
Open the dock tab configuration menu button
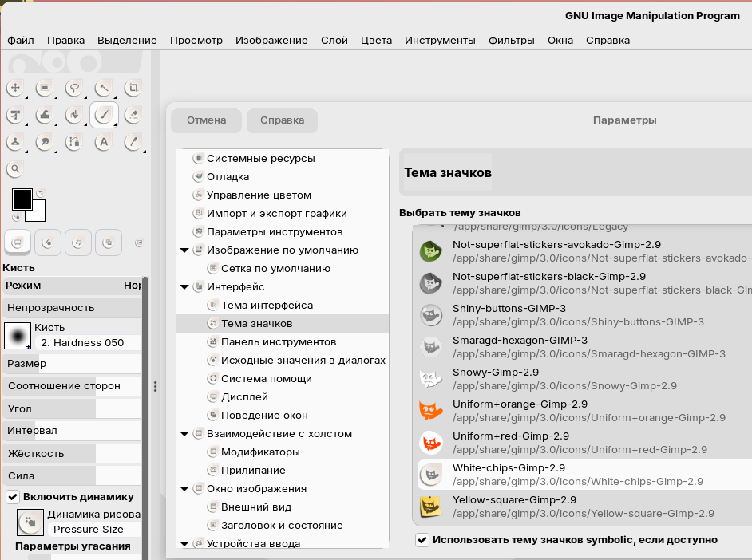click(139, 243)
